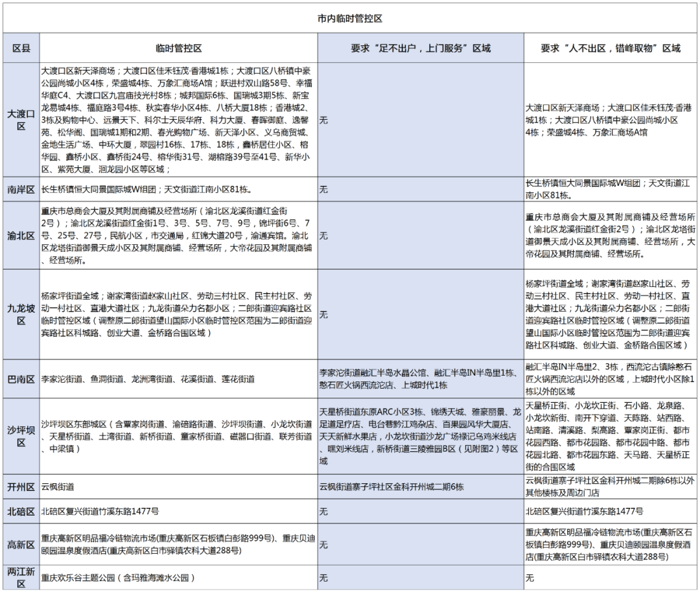This screenshot has width=700, height=592.
Task: Select the 渝北区 row label cell
Action: (x=21, y=236)
